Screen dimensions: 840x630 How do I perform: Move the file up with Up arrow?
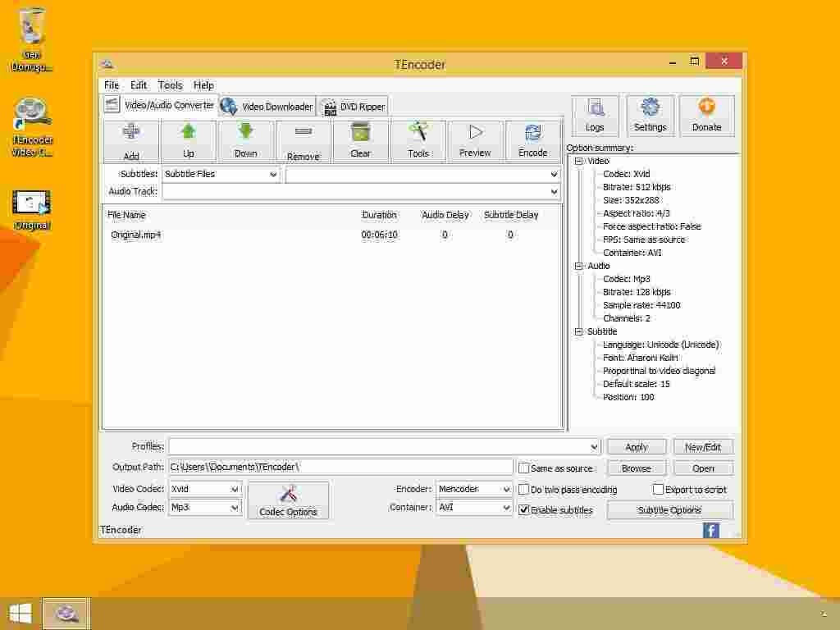pos(189,141)
